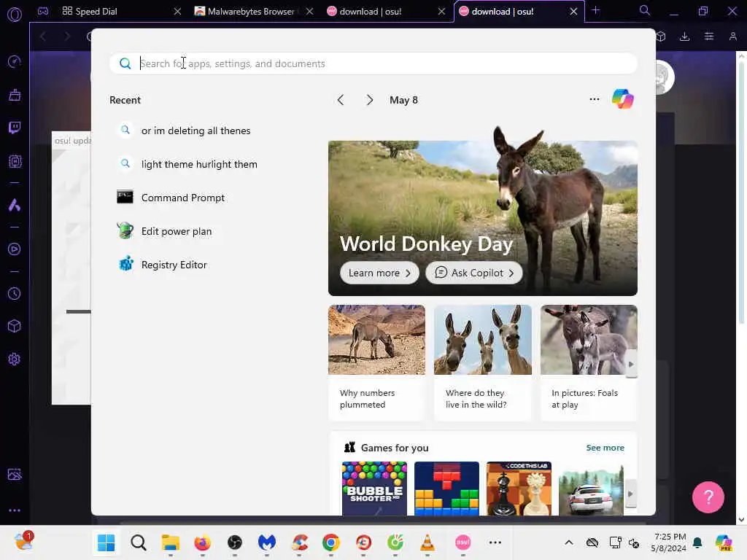Open 'Where do they live in the wild?' card

483,363
